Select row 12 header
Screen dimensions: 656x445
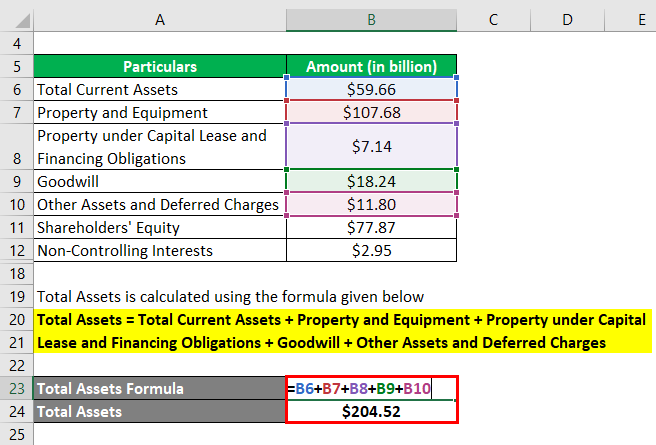pyautogui.click(x=17, y=251)
